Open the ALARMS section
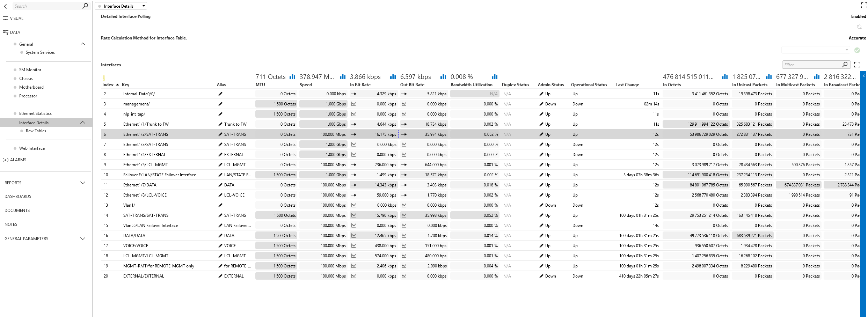The width and height of the screenshot is (868, 317). 18,160
